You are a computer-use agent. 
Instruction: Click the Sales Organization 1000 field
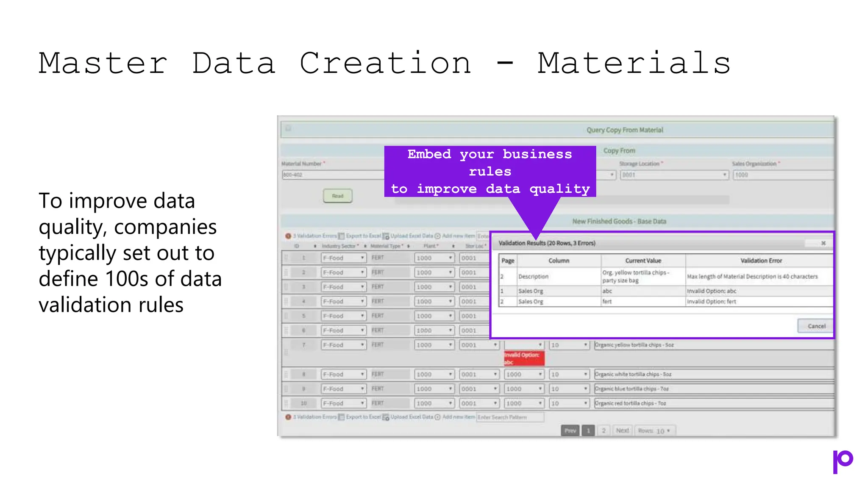[784, 175]
